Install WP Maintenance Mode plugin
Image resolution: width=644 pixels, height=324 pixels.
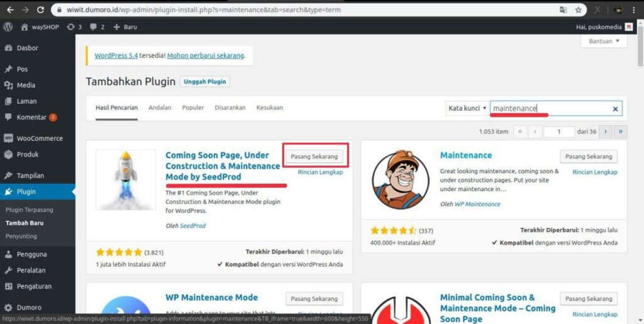pos(314,299)
